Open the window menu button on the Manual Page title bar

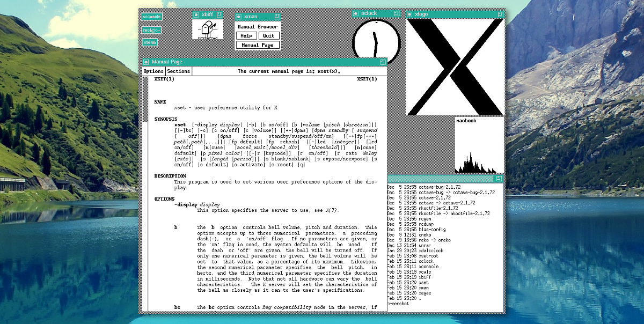click(147, 62)
